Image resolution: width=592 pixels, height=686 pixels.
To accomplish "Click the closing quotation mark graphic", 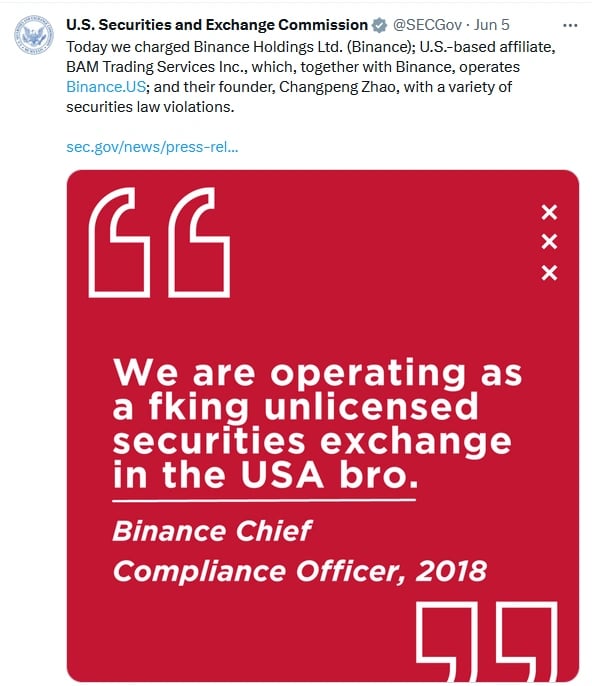I will pyautogui.click(x=487, y=641).
